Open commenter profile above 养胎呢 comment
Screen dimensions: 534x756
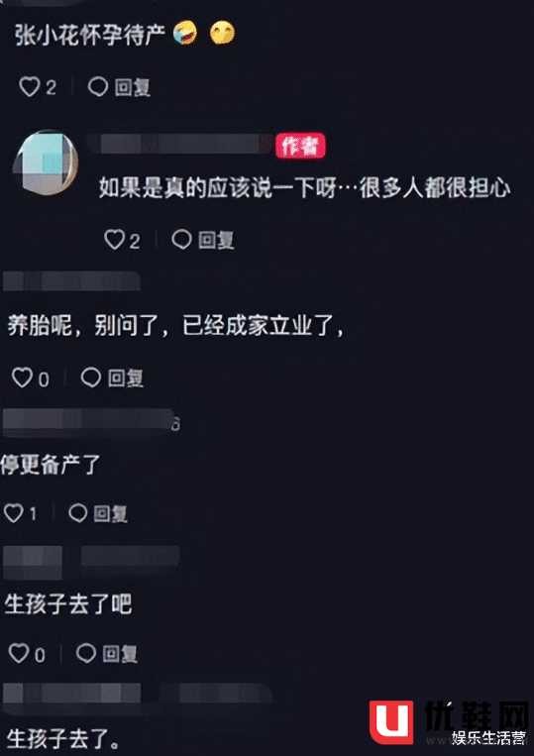click(x=71, y=280)
